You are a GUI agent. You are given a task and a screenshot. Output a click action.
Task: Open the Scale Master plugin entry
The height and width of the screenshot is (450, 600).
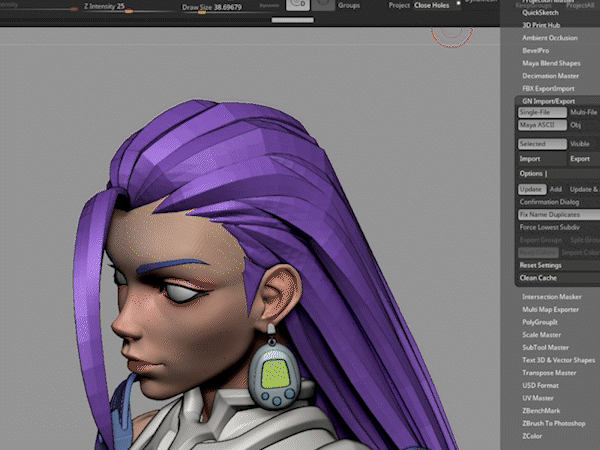(x=541, y=335)
